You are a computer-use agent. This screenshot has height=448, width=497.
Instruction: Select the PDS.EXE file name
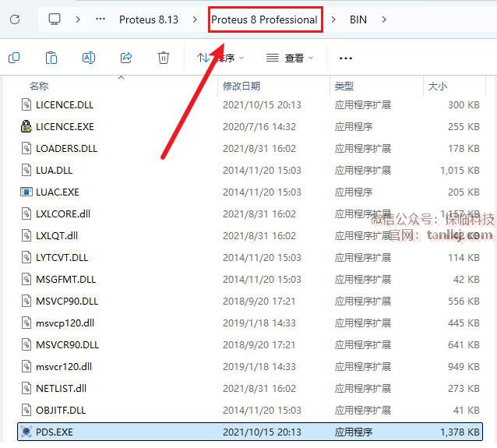coord(55,432)
